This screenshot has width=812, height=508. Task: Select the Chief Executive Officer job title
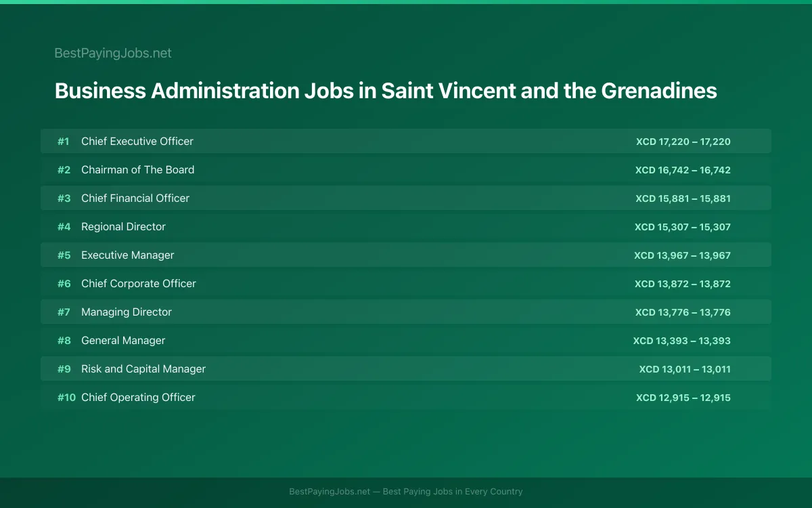137,141
